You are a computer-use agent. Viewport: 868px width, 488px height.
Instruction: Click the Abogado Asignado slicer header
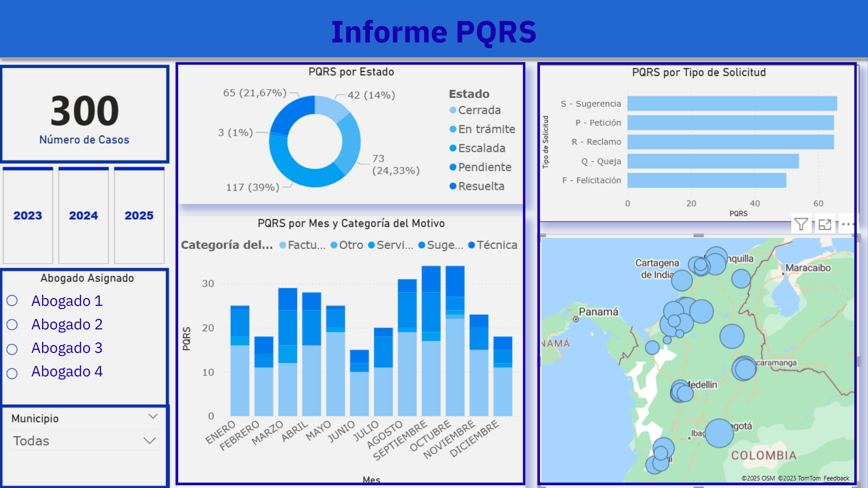pos(87,278)
